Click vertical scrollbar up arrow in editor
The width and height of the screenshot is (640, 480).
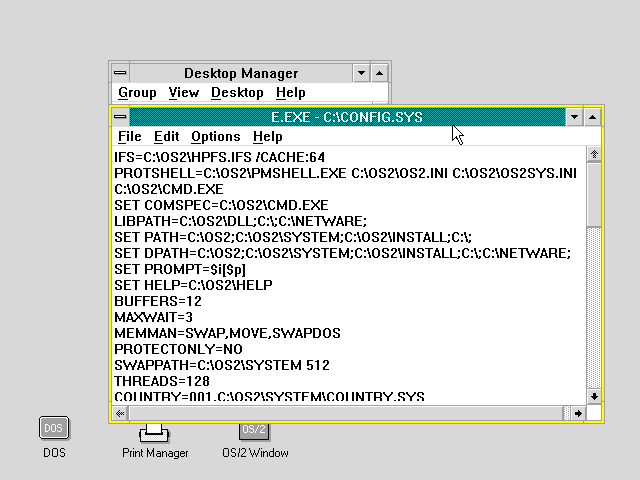(594, 154)
